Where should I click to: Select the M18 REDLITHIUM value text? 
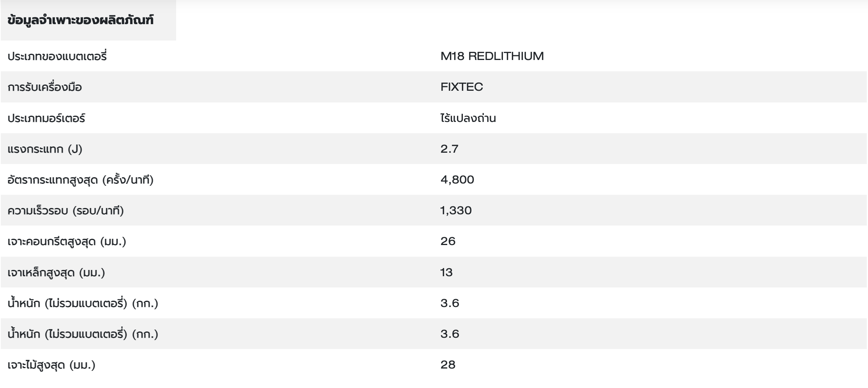492,56
